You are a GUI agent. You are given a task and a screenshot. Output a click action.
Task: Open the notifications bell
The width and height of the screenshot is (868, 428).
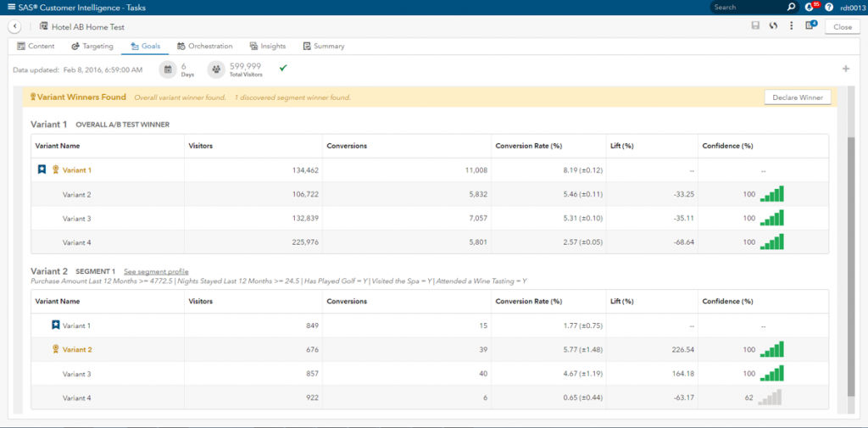(810, 7)
